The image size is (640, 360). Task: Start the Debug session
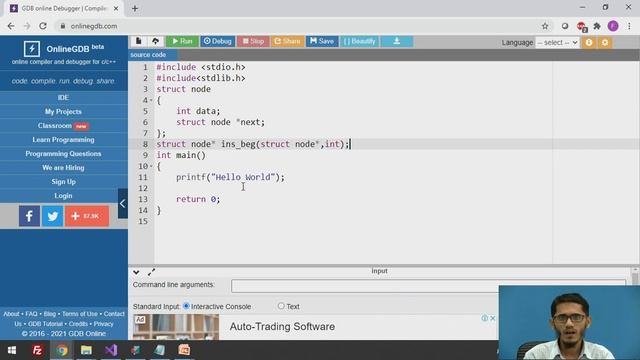(x=218, y=41)
